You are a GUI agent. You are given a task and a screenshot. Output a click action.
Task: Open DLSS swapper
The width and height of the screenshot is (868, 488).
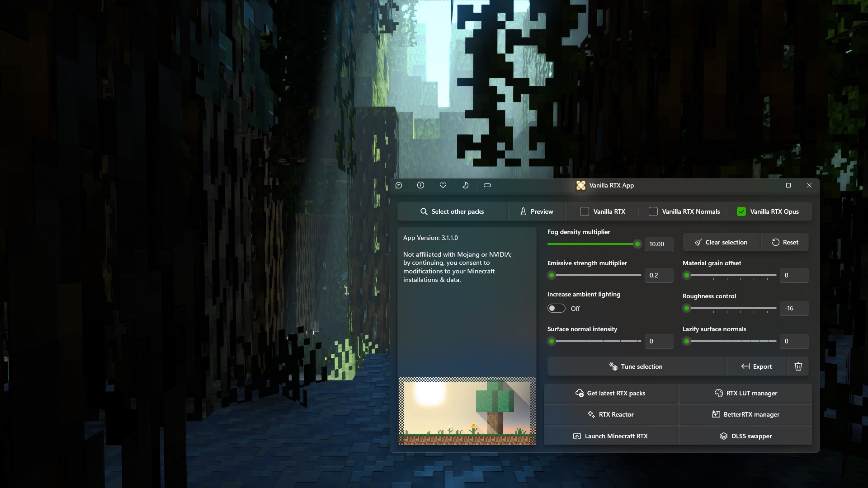pos(745,436)
